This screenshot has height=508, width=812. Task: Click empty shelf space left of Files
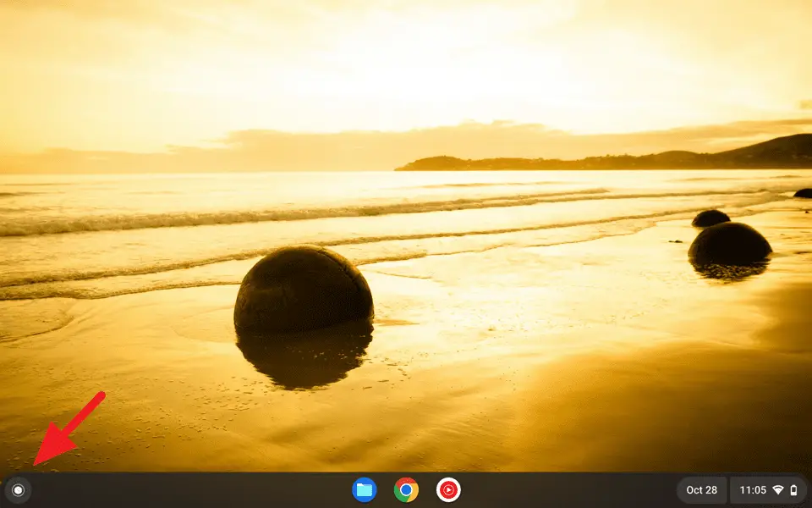(x=186, y=489)
